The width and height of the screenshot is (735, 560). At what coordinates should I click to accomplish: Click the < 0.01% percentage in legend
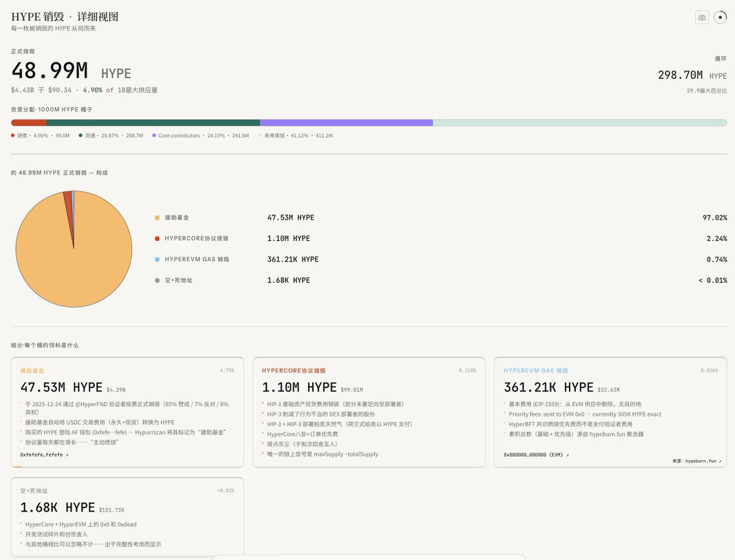[x=713, y=280]
